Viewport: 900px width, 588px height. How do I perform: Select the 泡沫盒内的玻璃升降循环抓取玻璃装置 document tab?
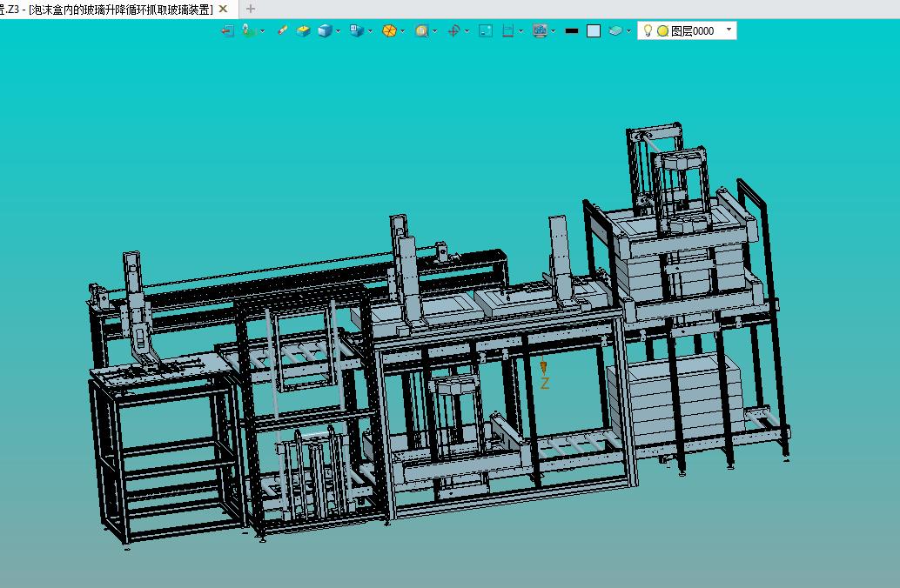(x=120, y=10)
